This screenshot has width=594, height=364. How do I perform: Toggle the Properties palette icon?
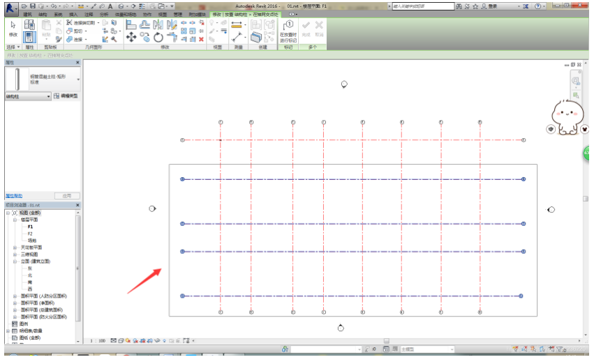click(x=29, y=37)
